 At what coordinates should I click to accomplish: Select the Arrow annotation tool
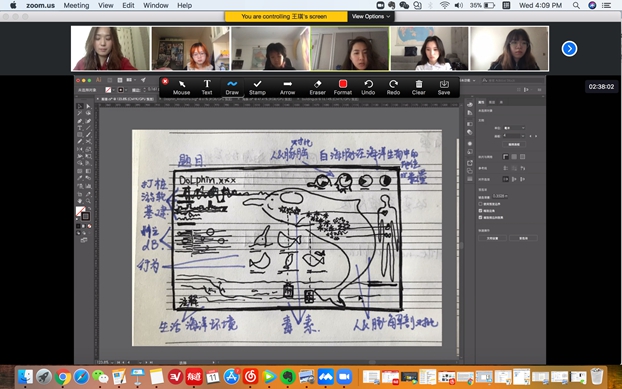click(287, 87)
